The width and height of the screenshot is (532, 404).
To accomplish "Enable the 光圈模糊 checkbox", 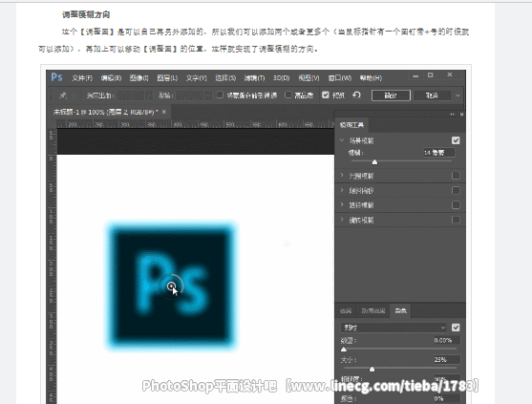I will pyautogui.click(x=456, y=176).
